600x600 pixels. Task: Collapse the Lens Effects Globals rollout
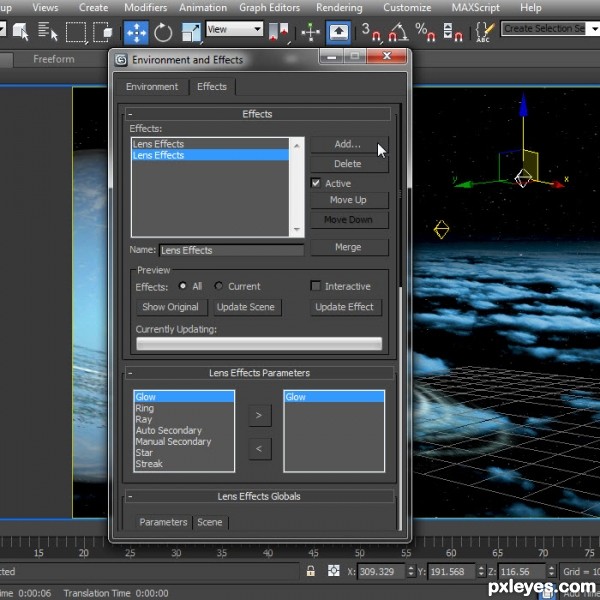click(130, 496)
